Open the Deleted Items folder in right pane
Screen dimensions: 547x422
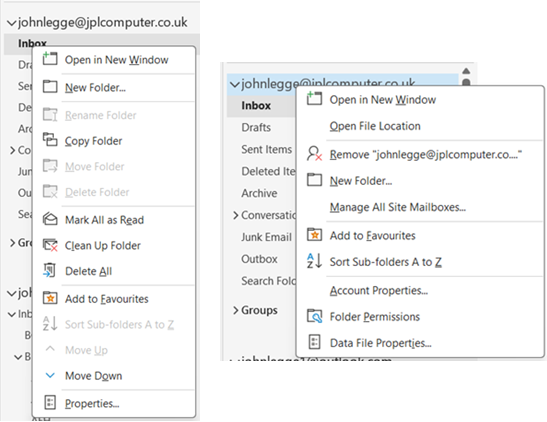[268, 172]
